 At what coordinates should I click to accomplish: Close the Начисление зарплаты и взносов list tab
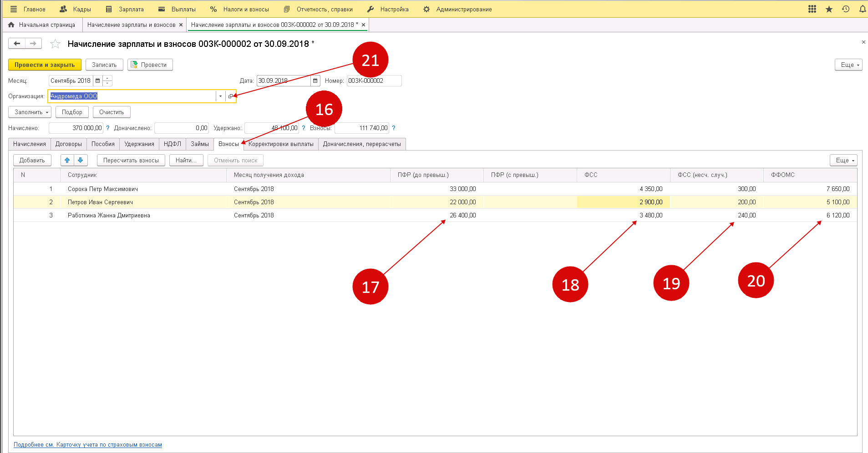tap(181, 25)
